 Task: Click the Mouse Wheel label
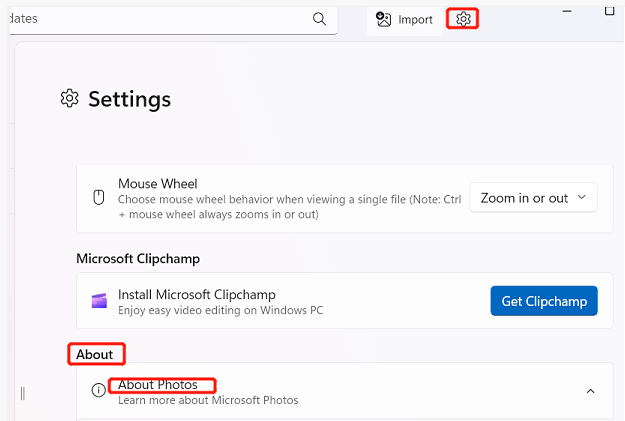(x=157, y=184)
